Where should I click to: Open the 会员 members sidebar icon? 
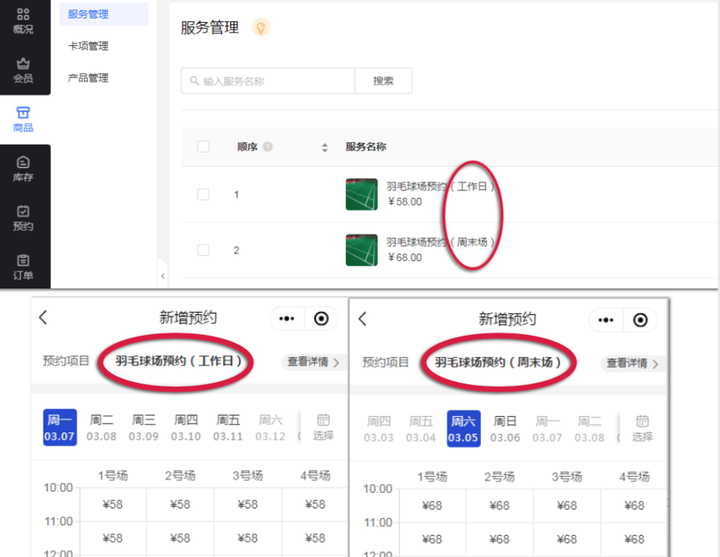click(24, 69)
